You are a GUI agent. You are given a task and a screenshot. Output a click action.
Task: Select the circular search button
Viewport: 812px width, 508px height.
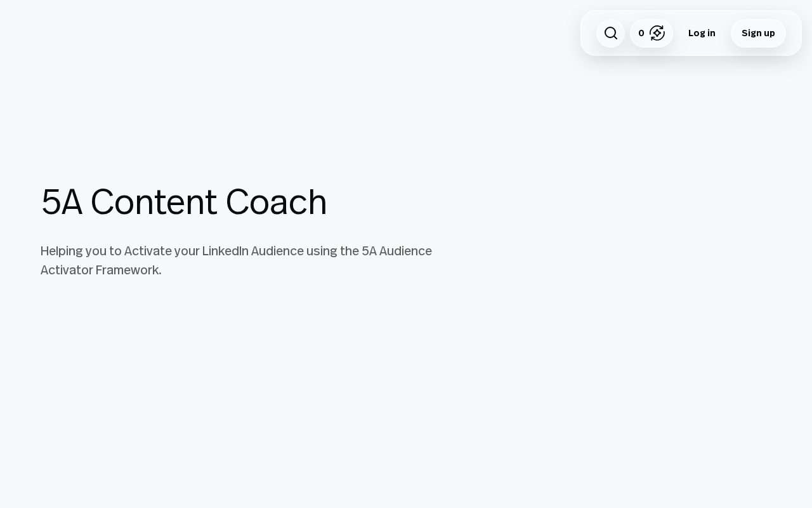[x=610, y=33]
